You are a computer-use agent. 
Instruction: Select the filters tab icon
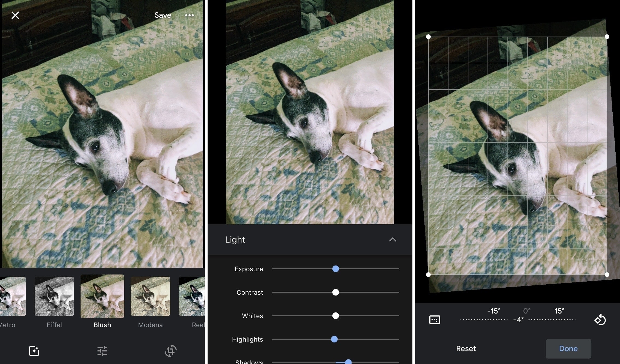point(34,351)
